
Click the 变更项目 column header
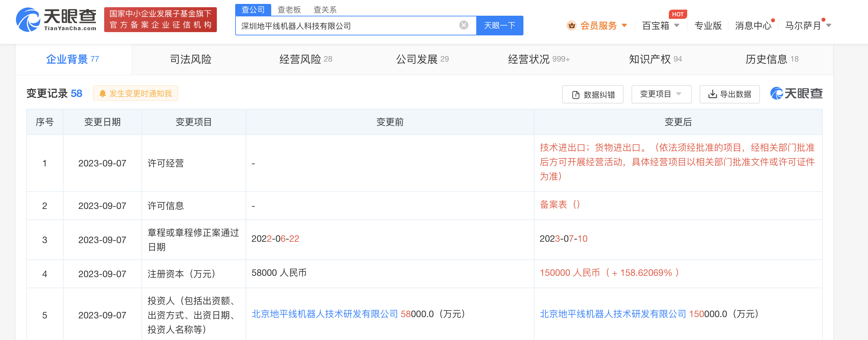pos(194,122)
